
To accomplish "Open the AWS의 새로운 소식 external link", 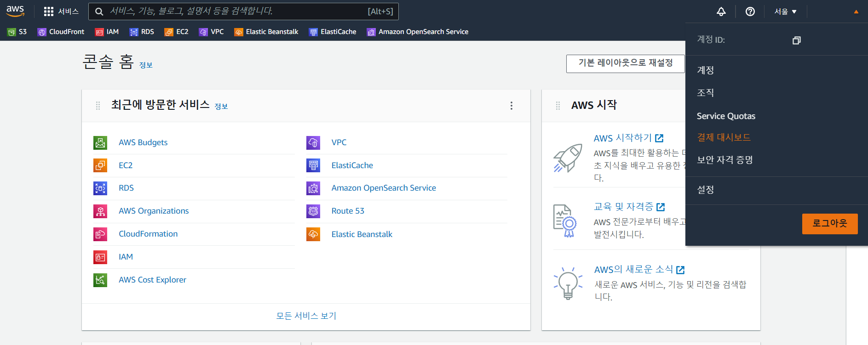I will pyautogui.click(x=639, y=270).
